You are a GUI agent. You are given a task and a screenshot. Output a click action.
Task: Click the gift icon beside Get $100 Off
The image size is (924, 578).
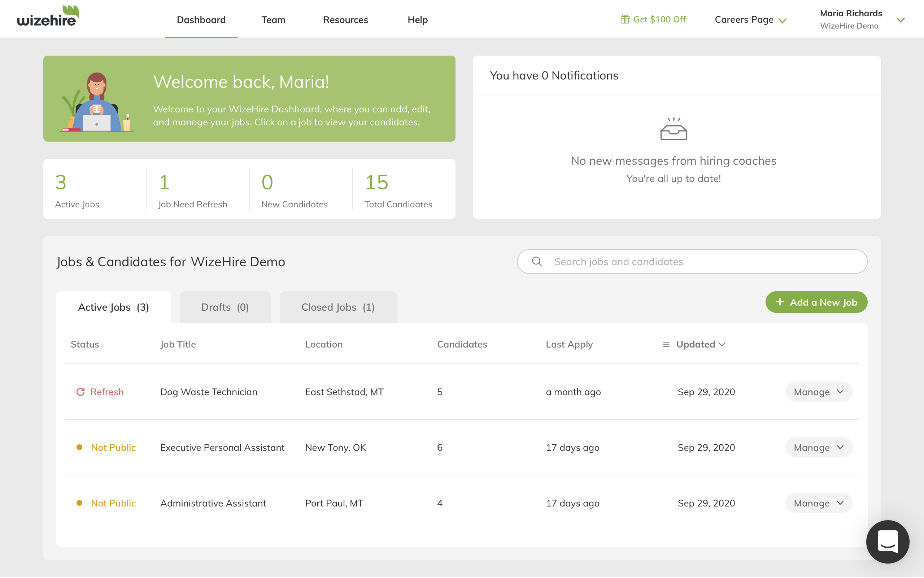coord(625,19)
